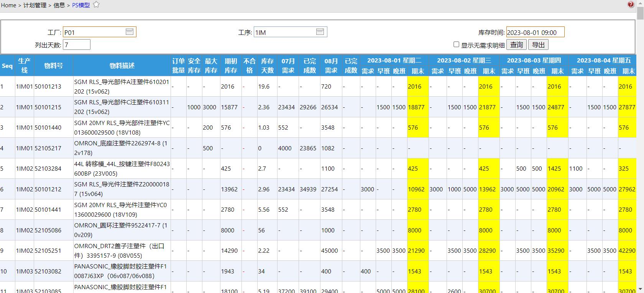Open the lookup icon in 工序 field
This screenshot has width=644, height=293.
point(320,32)
